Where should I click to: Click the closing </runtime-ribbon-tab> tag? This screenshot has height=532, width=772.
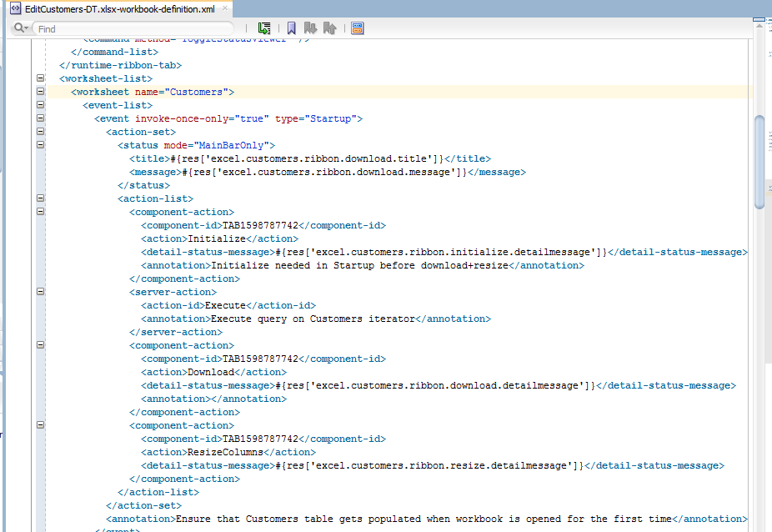[x=120, y=65]
